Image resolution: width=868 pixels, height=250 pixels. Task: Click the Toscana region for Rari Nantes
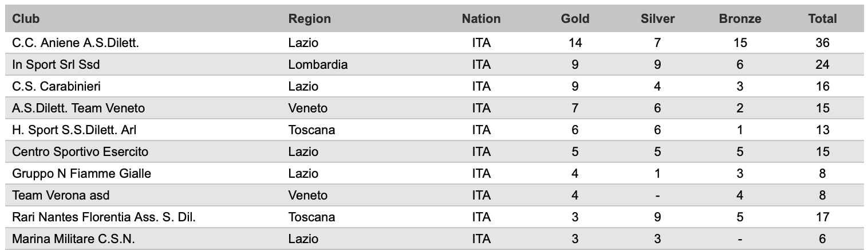pos(312,217)
